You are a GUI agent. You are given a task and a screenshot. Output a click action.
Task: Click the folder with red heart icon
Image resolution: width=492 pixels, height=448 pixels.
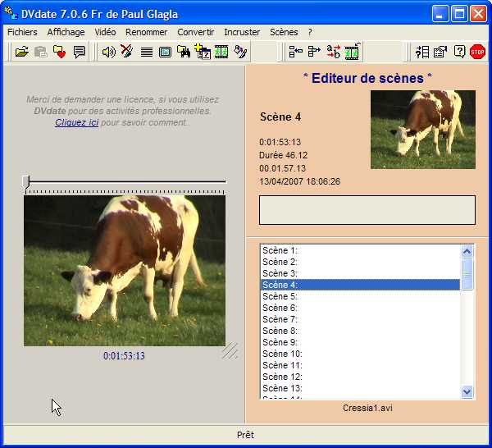[59, 52]
